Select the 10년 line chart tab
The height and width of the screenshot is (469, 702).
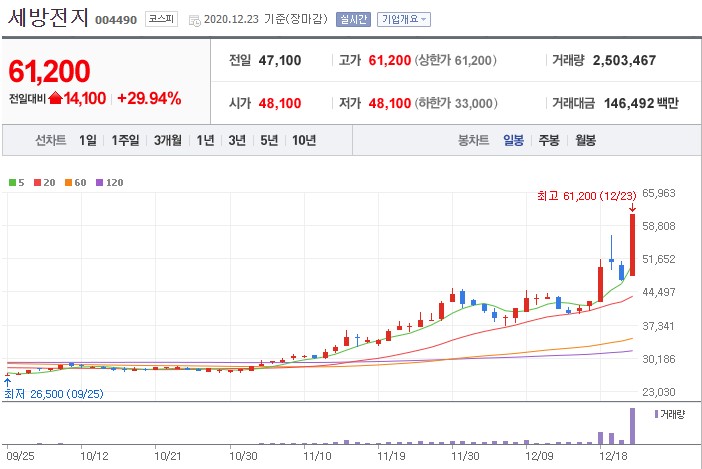click(304, 141)
